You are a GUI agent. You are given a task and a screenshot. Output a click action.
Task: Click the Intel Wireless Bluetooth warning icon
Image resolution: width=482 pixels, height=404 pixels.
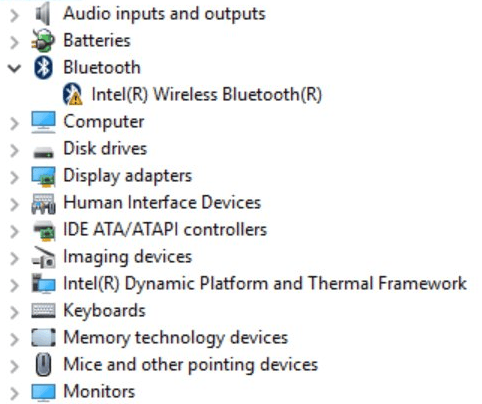click(72, 94)
